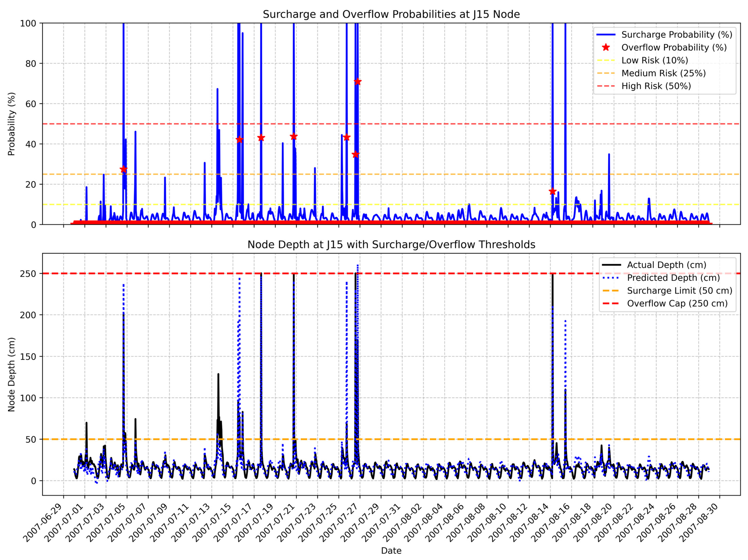
Task: Click the 250 tick on depth axis
Action: 28,274
